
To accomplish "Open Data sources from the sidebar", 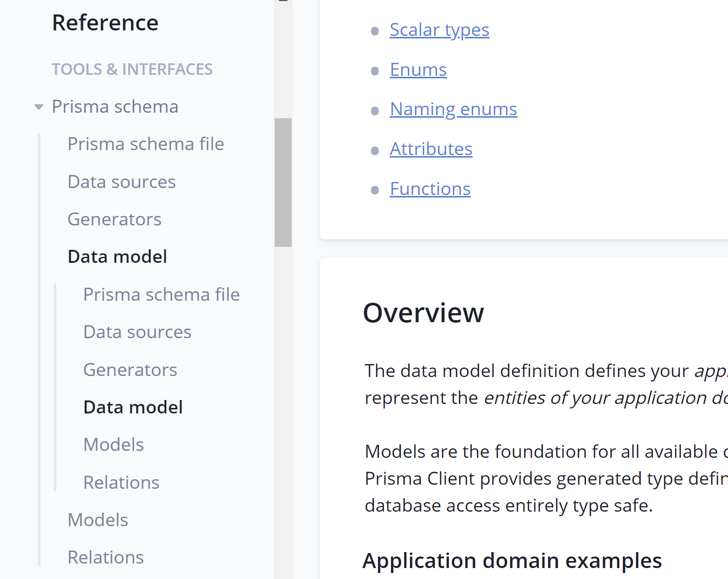I will point(122,182).
